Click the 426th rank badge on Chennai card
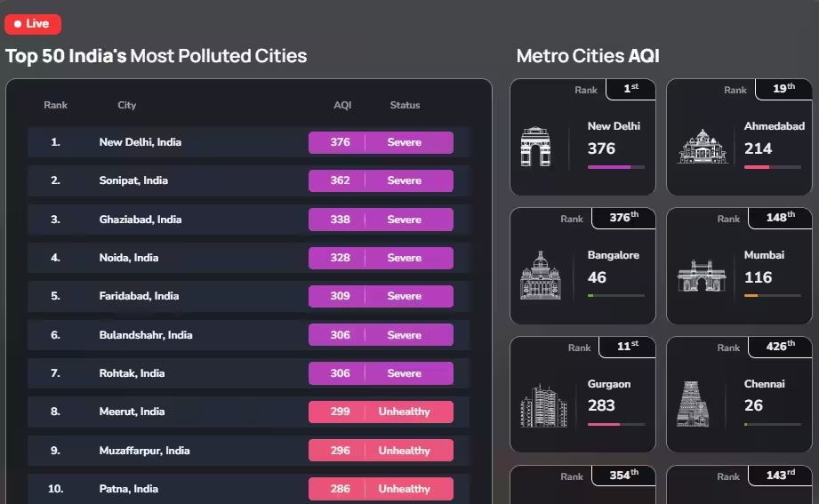This screenshot has width=819, height=504. [x=781, y=347]
